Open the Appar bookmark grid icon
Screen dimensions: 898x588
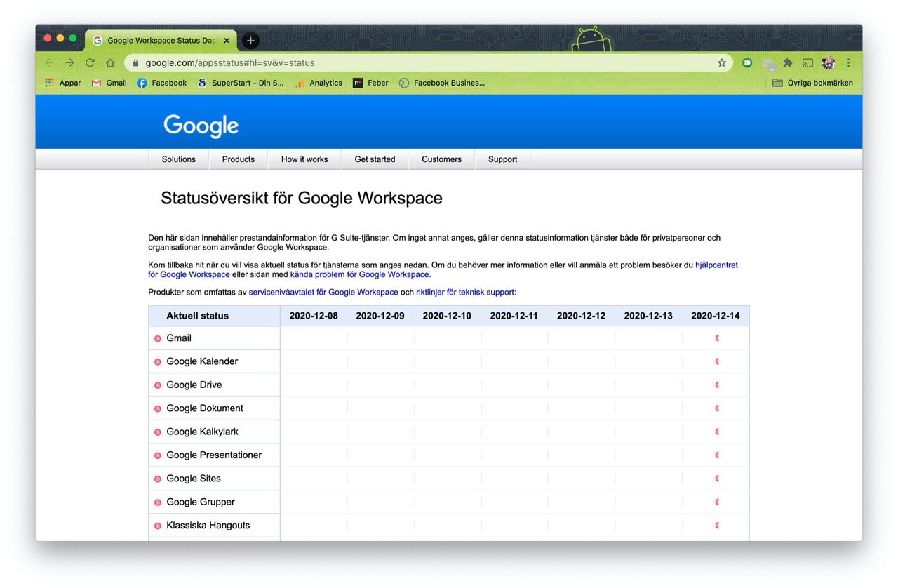tap(49, 83)
